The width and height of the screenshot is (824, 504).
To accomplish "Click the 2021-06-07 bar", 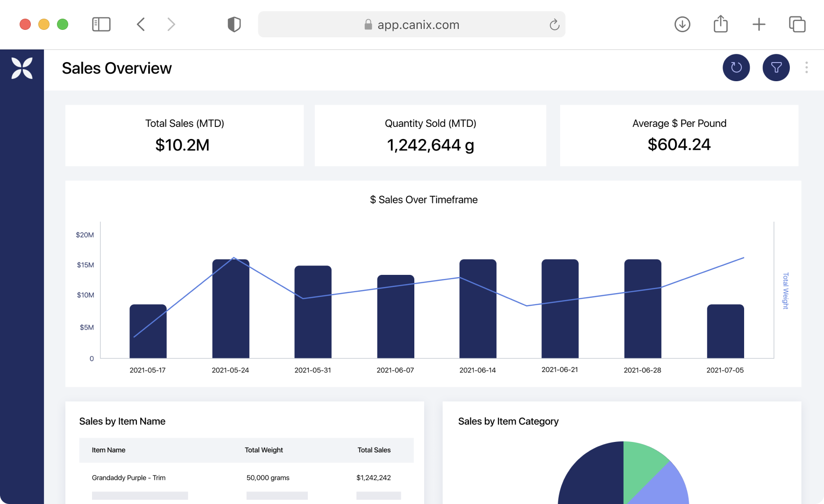I will 396,317.
